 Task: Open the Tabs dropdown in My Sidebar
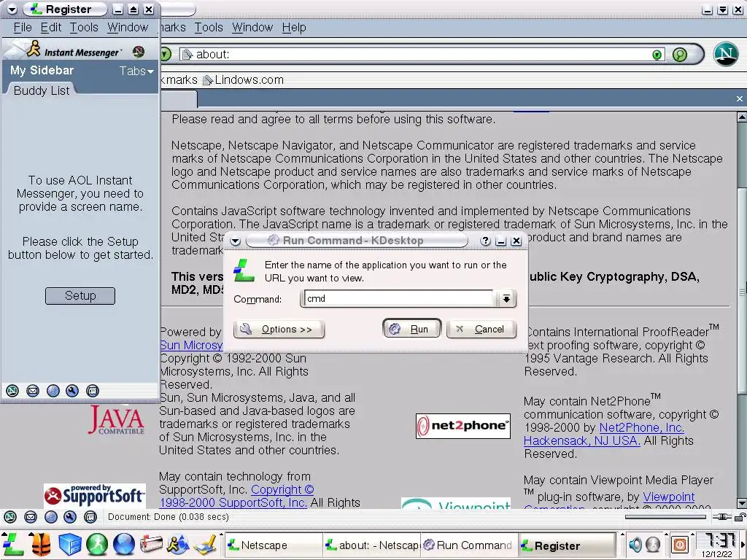pyautogui.click(x=136, y=71)
